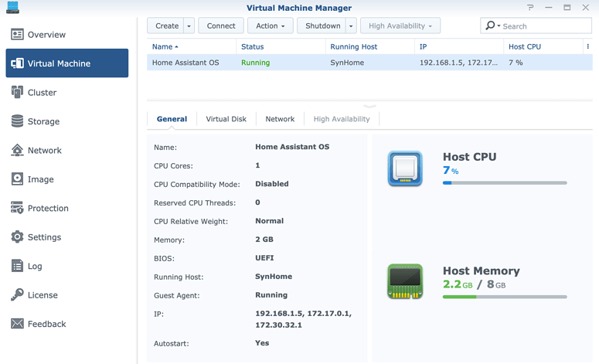This screenshot has height=364, width=599.
Task: Click the Host Memory RAM icon
Action: tap(405, 281)
